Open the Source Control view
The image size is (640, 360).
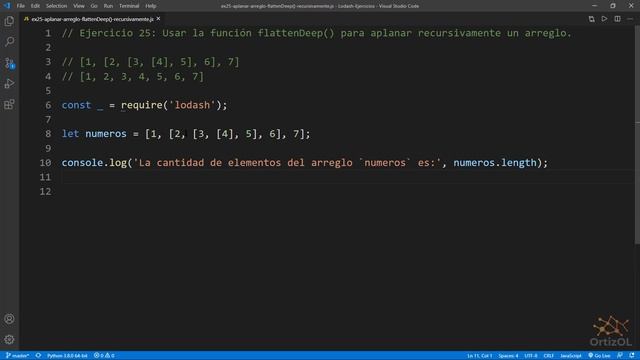9,62
